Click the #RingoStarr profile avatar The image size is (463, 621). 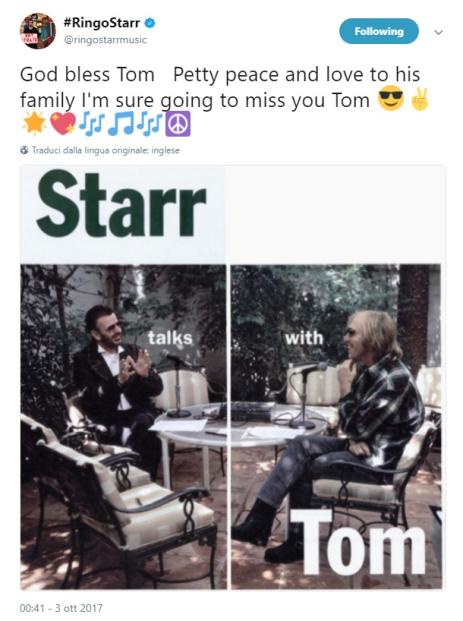(x=38, y=31)
